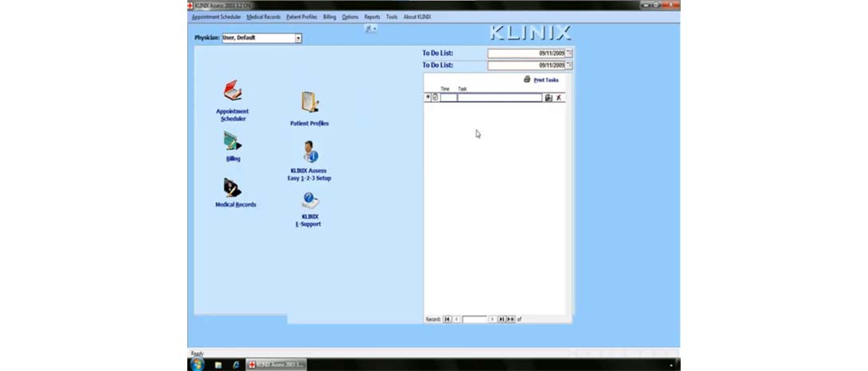The height and width of the screenshot is (371, 868).
Task: Open the first To Do List date picker
Action: coord(569,53)
